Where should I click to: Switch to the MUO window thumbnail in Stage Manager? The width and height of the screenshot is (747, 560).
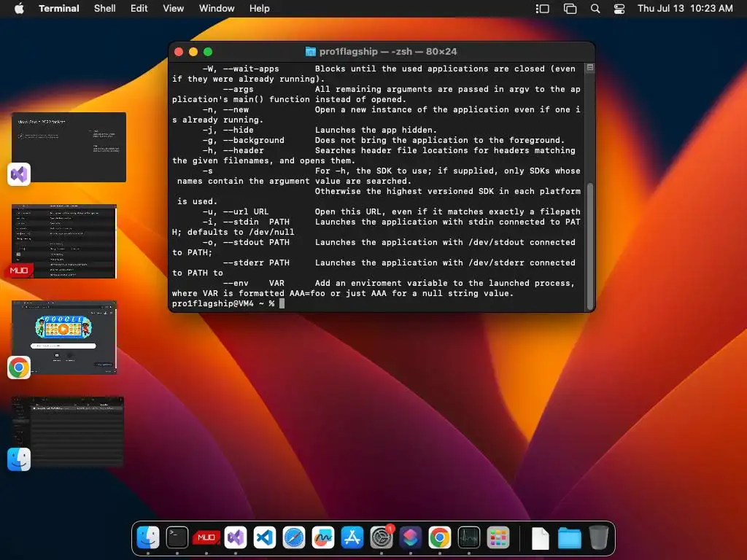click(64, 241)
